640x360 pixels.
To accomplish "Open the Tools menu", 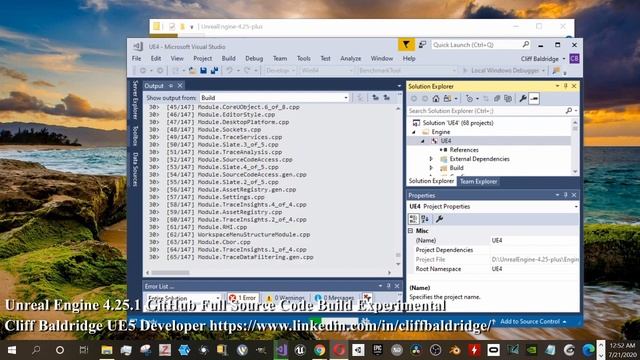I will click(x=303, y=58).
